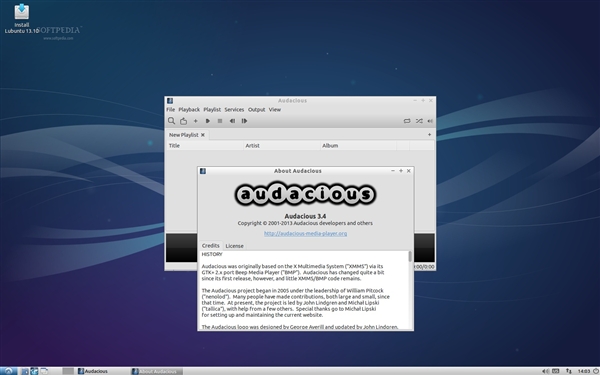Image resolution: width=600 pixels, height=375 pixels.
Task: Open the file manager from taskbar
Action: click(24, 371)
